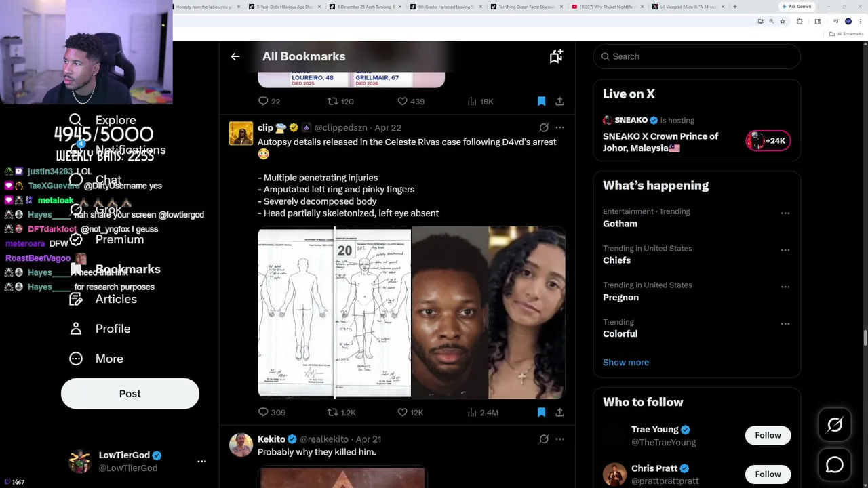Open the autopsy diagram image
Viewport: 868px width, 488px height.
(x=334, y=312)
